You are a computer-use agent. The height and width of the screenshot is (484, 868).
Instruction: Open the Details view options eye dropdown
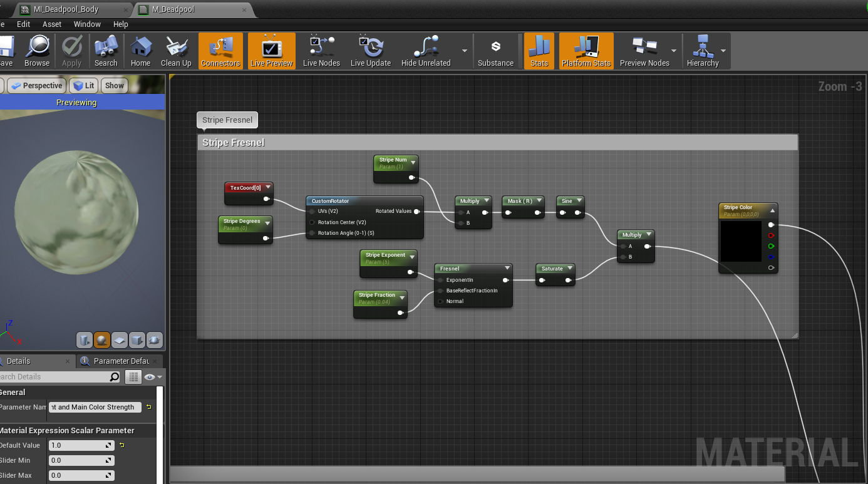(153, 377)
